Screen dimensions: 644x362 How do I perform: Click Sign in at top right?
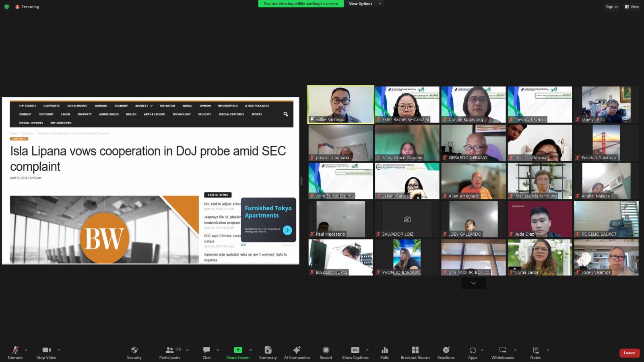[x=611, y=7]
